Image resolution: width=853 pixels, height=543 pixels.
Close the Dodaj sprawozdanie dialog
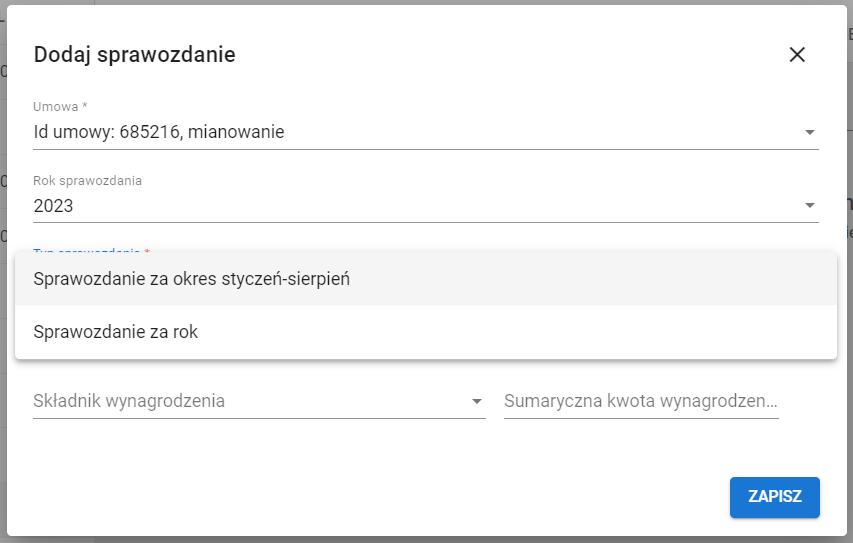click(797, 55)
